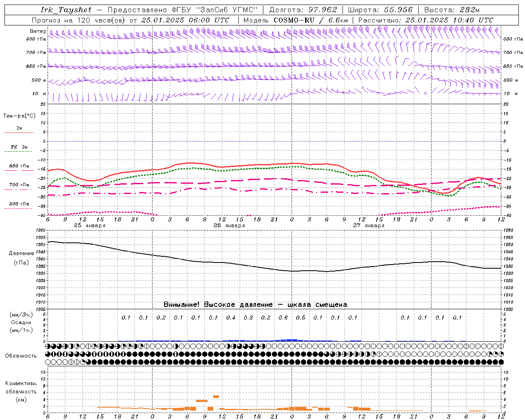This screenshot has width=525, height=420.
Task: Click the computed time "Рассчитано: 25.01.2025 10:40 UTC"
Action: [426, 20]
